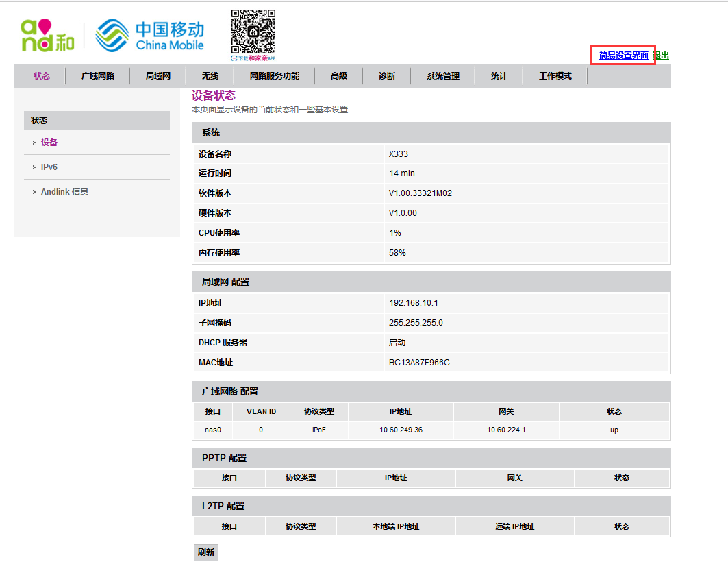
Task: Open the 工作模式 menu
Action: tap(555, 76)
